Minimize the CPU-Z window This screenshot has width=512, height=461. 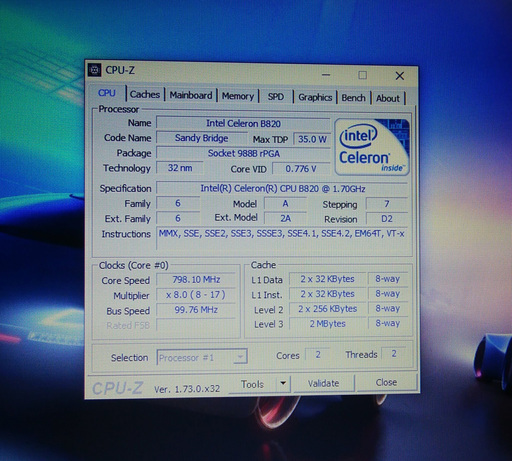(326, 75)
